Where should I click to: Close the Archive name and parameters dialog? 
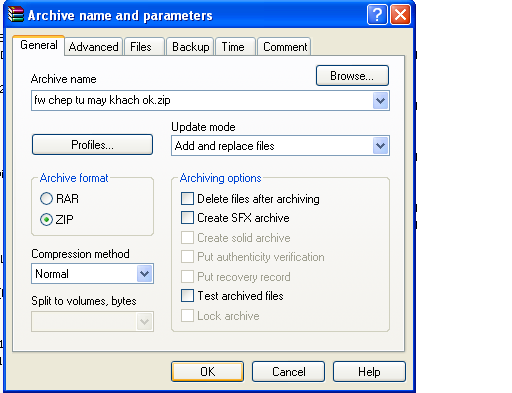(400, 15)
